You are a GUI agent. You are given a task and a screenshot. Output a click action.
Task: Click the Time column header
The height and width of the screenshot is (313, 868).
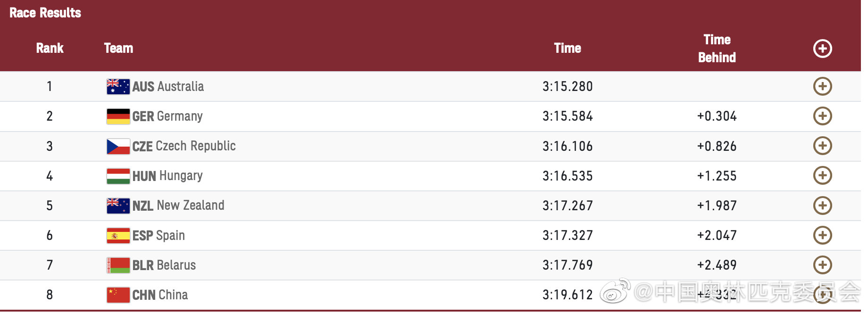(567, 48)
